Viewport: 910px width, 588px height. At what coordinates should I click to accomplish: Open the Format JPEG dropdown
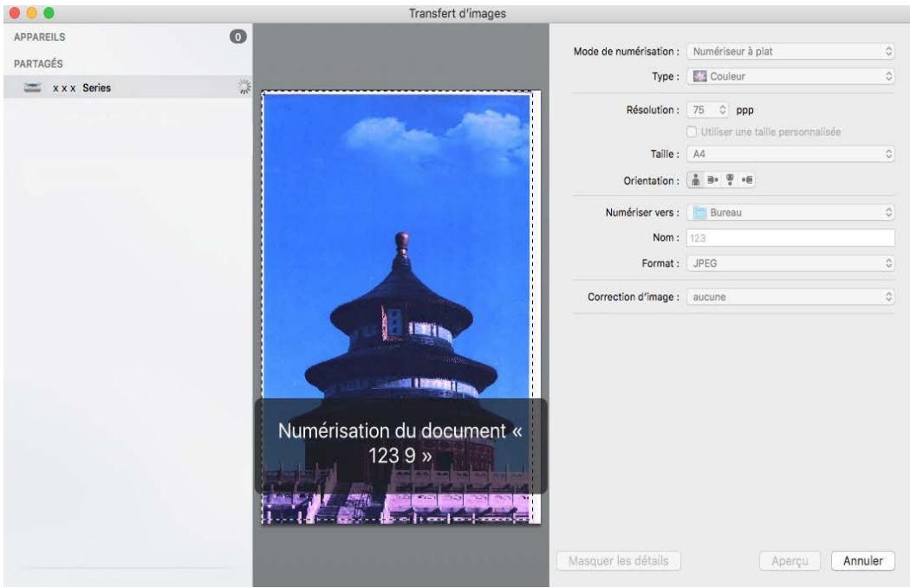click(790, 262)
